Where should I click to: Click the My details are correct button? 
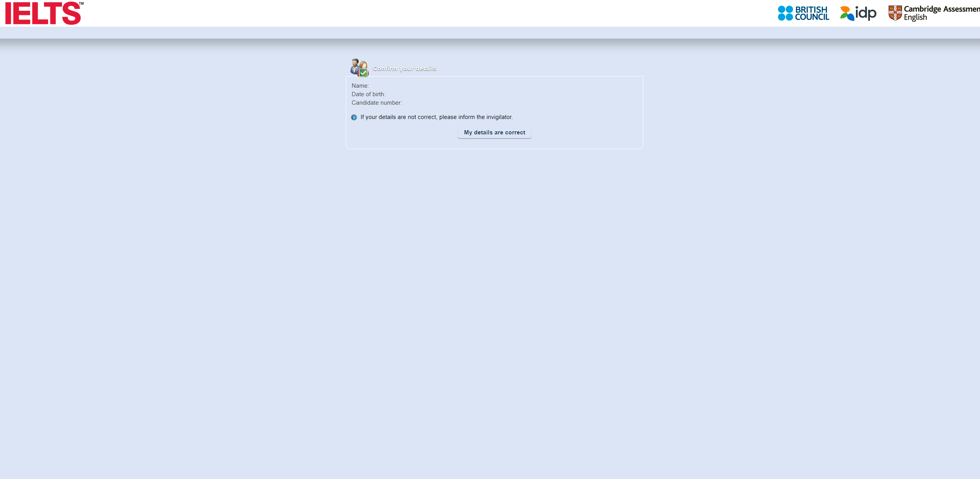coord(494,132)
